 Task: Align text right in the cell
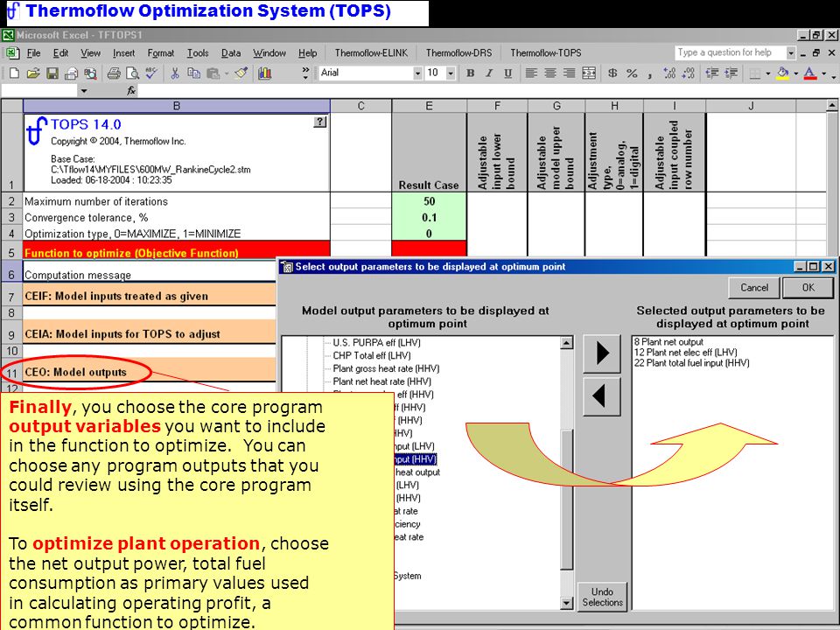[x=570, y=73]
